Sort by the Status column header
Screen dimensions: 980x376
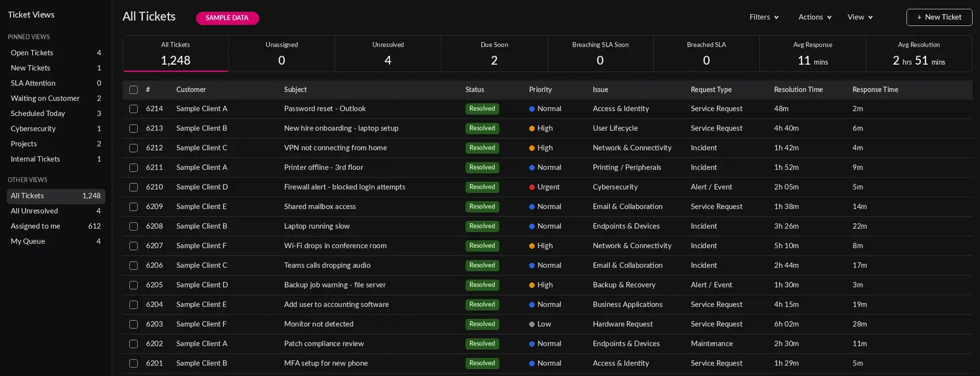(475, 90)
